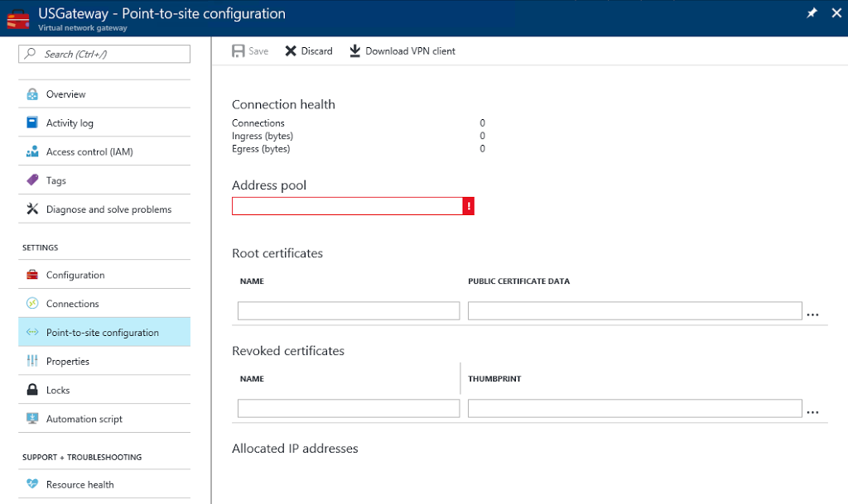Click the Resource health heart icon

point(32,483)
